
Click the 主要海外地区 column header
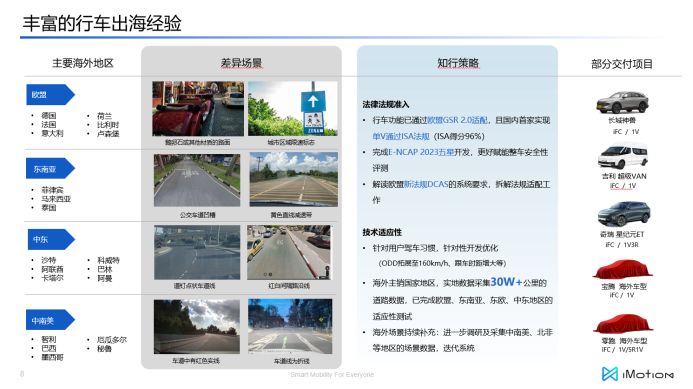(83, 63)
